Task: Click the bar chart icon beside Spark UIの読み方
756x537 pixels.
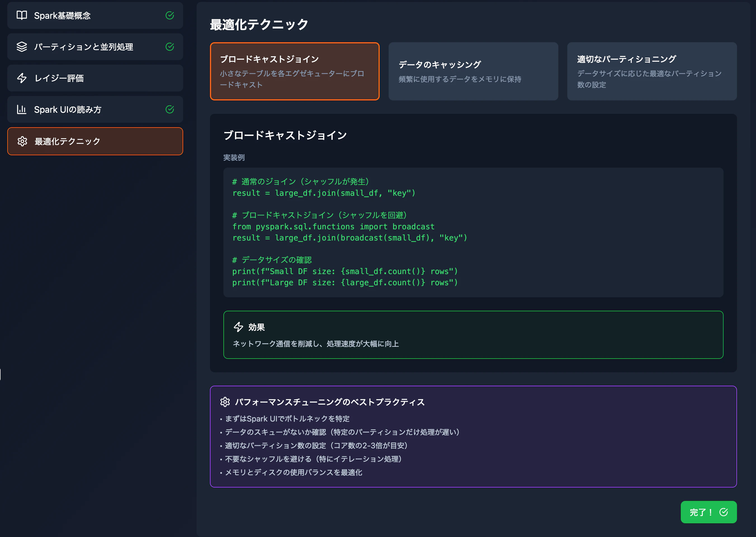Action: 22,109
